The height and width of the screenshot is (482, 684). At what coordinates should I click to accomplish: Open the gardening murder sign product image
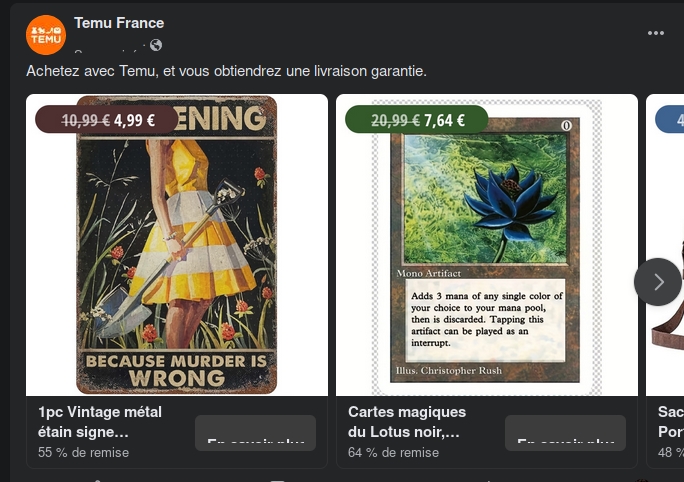177,245
